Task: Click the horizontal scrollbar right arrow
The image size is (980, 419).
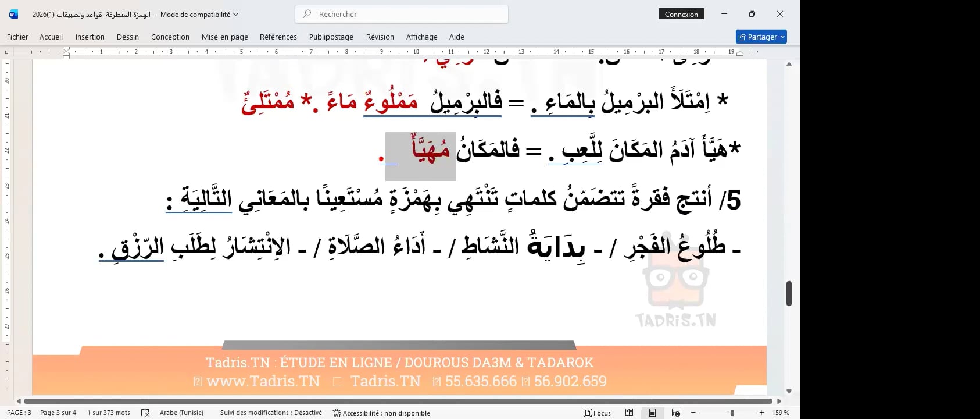Action: [x=779, y=401]
